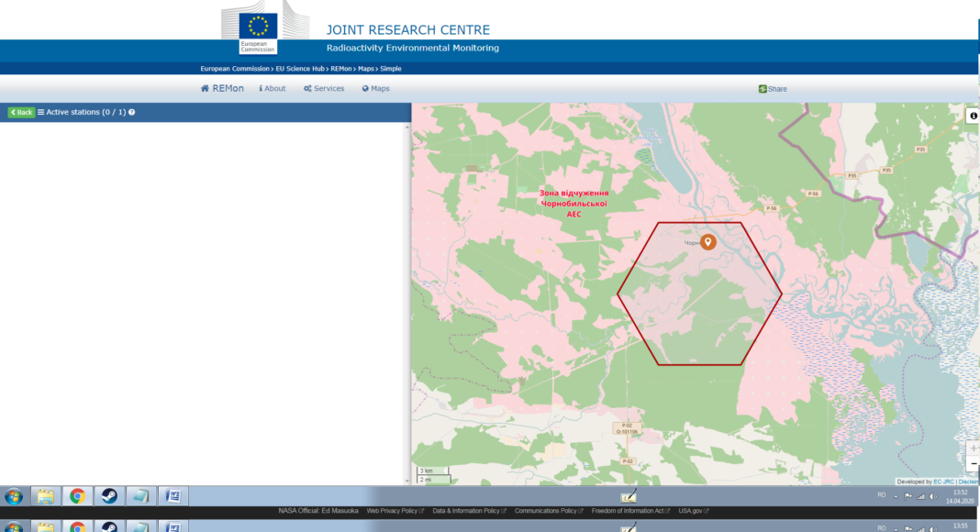Click the Radioactivity Environmental Monitoring subtitle

click(x=413, y=48)
